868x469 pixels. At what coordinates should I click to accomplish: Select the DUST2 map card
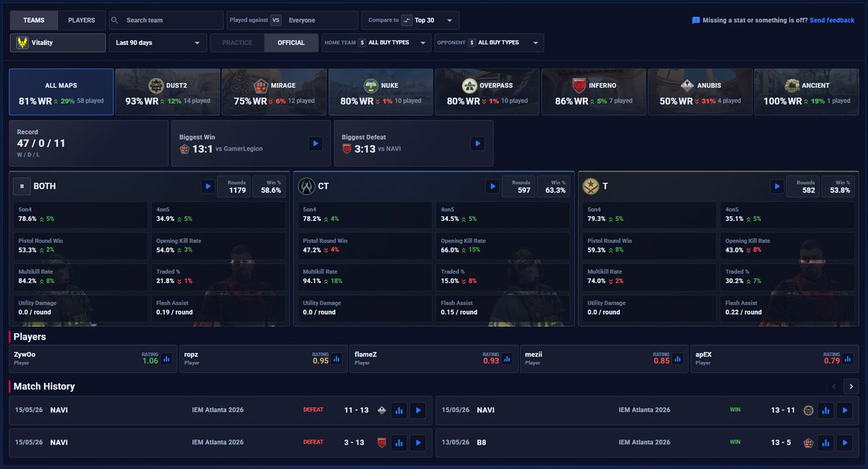(167, 92)
